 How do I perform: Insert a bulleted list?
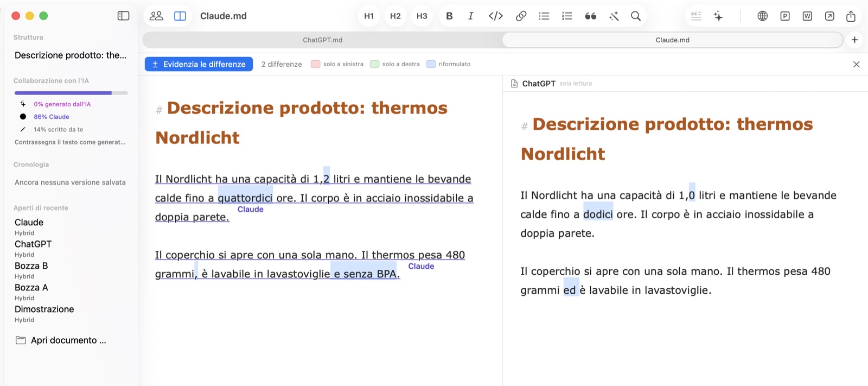pyautogui.click(x=544, y=16)
